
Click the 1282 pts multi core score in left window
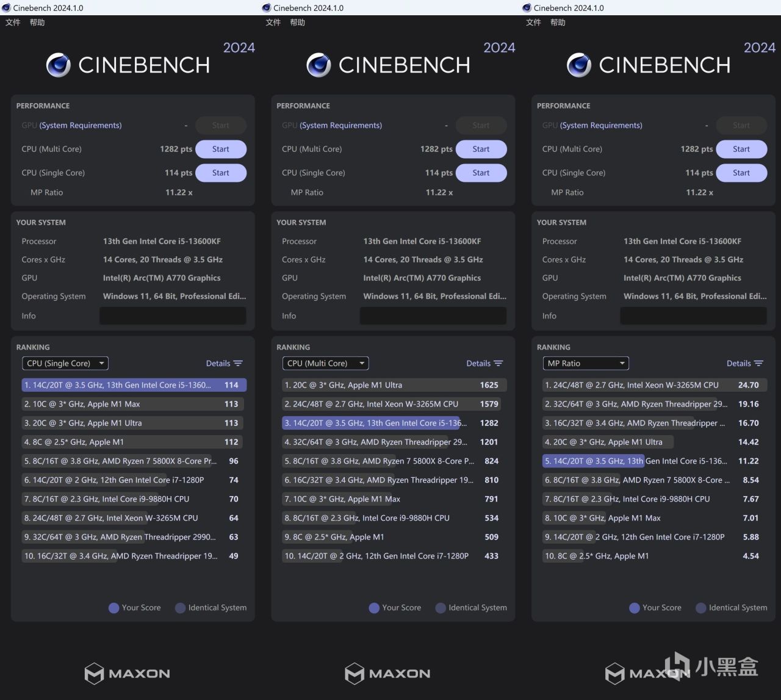click(x=176, y=149)
